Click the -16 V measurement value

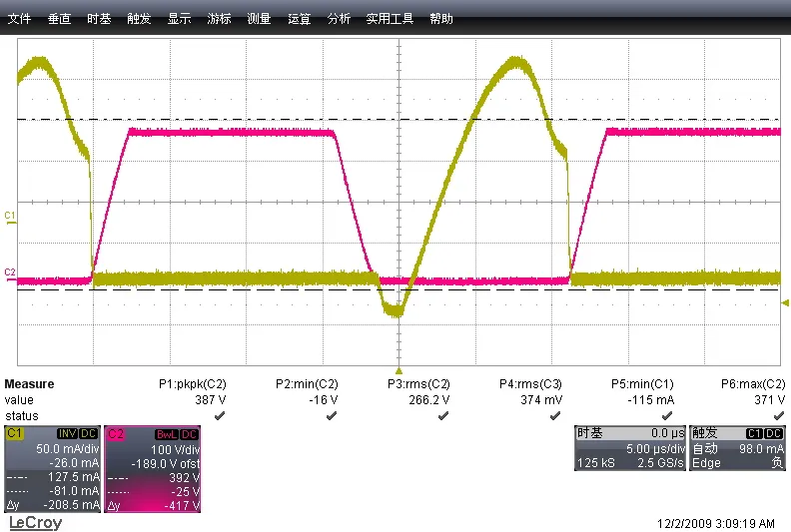click(x=324, y=400)
